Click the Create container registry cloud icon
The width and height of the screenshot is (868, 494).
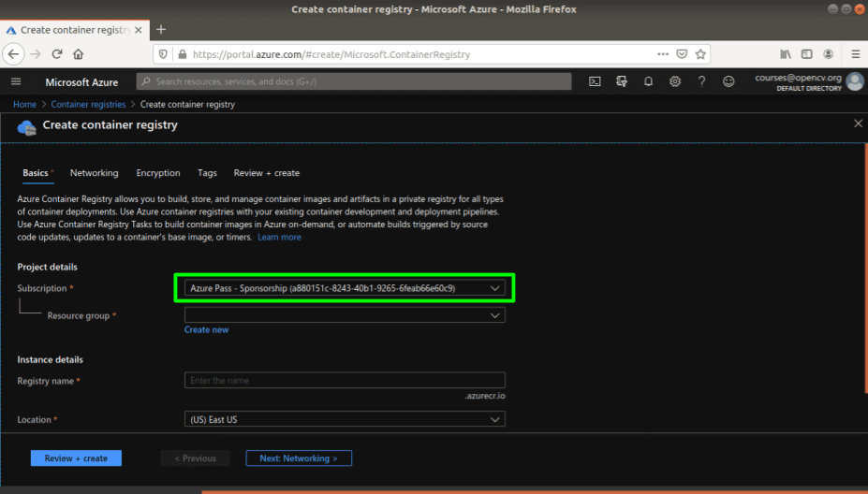click(26, 127)
